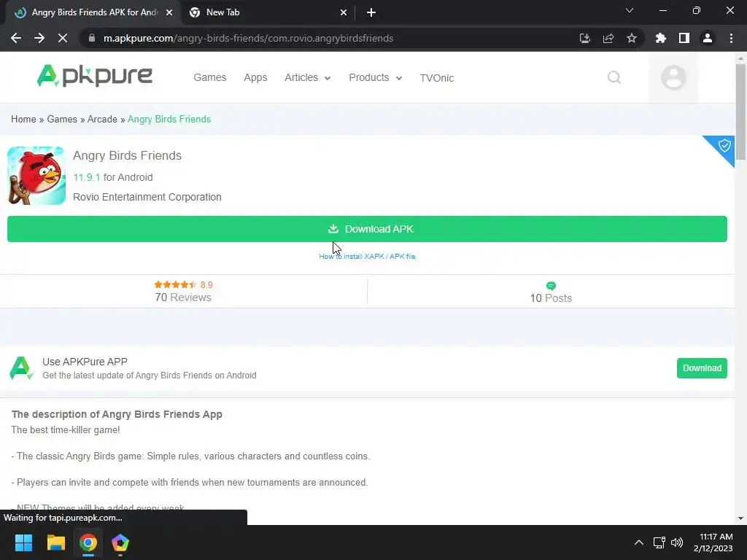Open the colorful hexagon taskbar app
Image resolution: width=747 pixels, height=560 pixels.
pos(120,542)
